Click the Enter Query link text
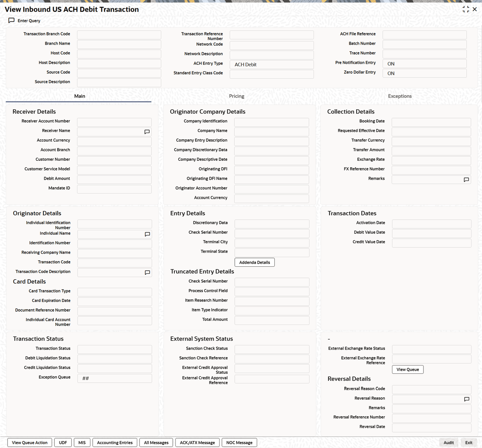 [29, 21]
